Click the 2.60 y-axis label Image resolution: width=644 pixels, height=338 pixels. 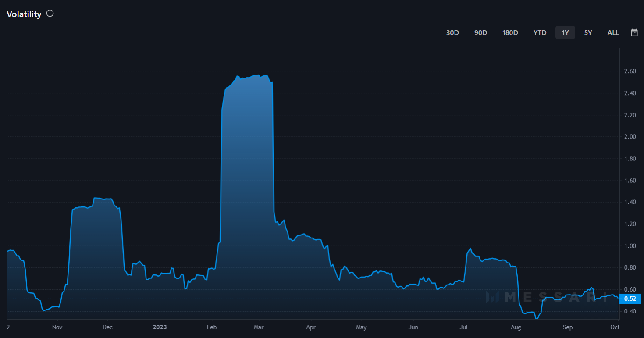pyautogui.click(x=630, y=71)
